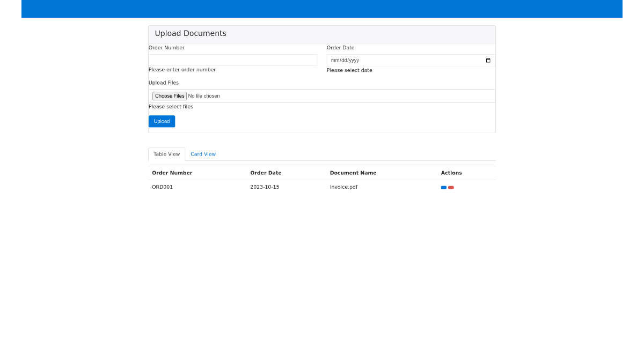Open the calendar picker in Order Date field
This screenshot has height=338, width=644.
(x=488, y=60)
